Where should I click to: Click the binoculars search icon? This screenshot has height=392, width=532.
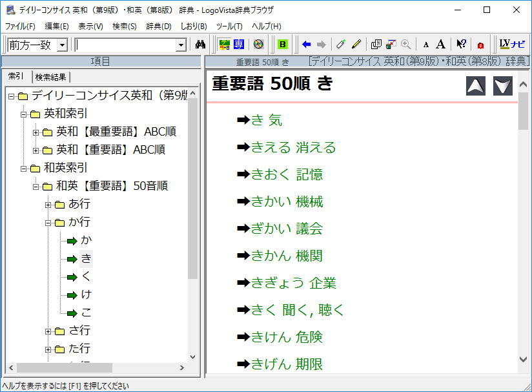coord(200,45)
